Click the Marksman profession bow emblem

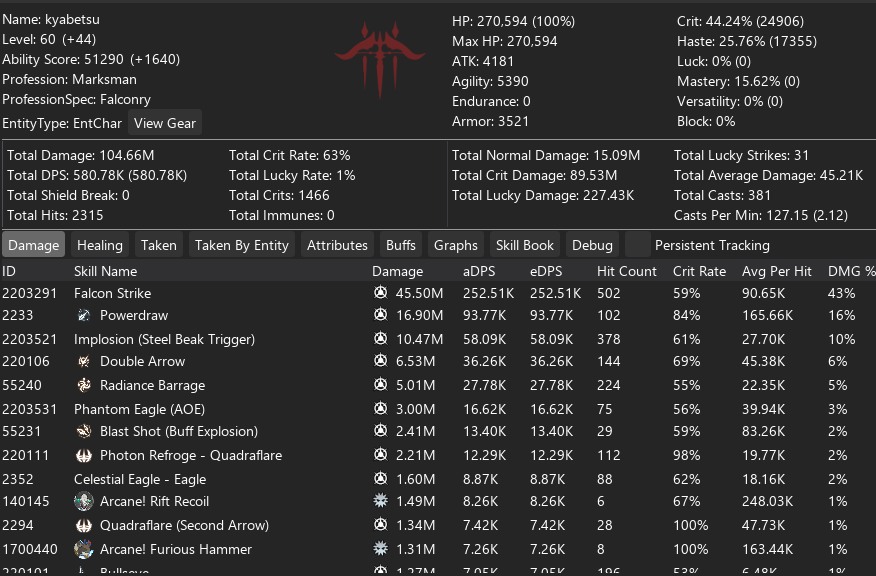(380, 60)
